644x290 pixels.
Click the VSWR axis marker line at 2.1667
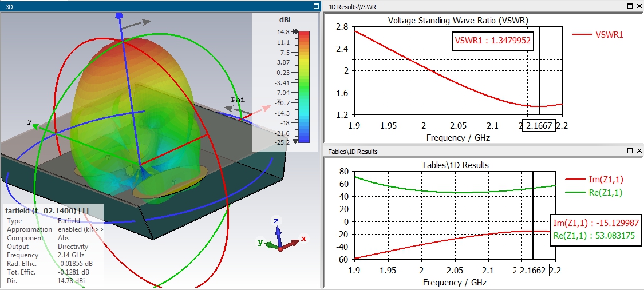[539, 70]
